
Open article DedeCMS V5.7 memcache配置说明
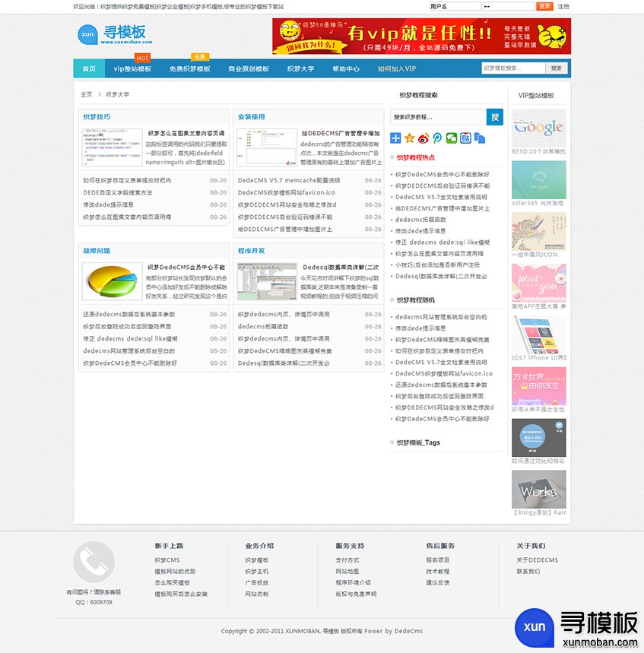[289, 180]
